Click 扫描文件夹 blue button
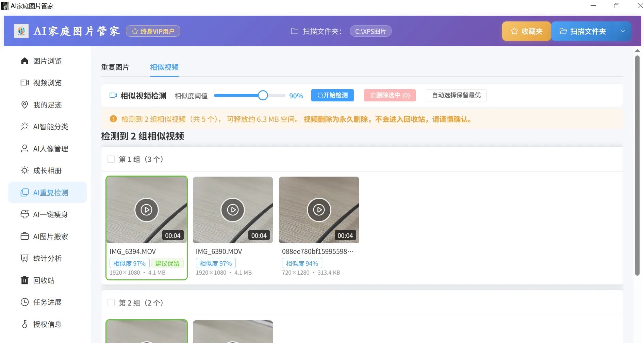The width and height of the screenshot is (644, 343). 583,31
